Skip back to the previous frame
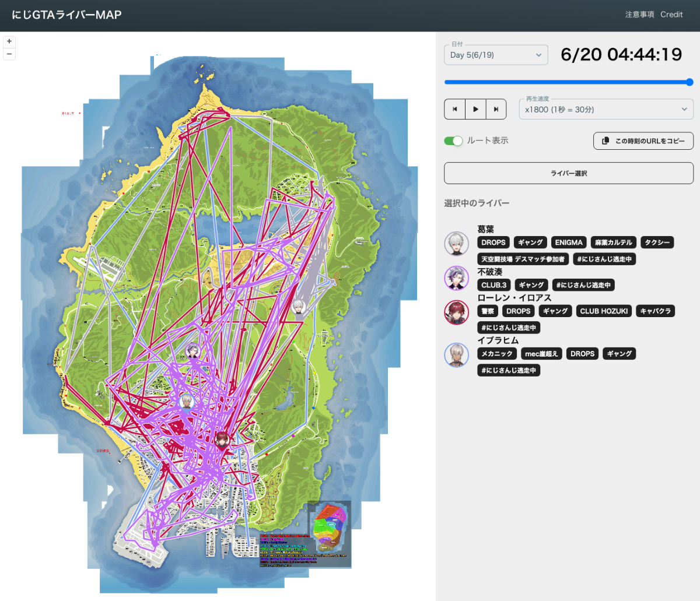Image resolution: width=700 pixels, height=601 pixels. pyautogui.click(x=455, y=109)
